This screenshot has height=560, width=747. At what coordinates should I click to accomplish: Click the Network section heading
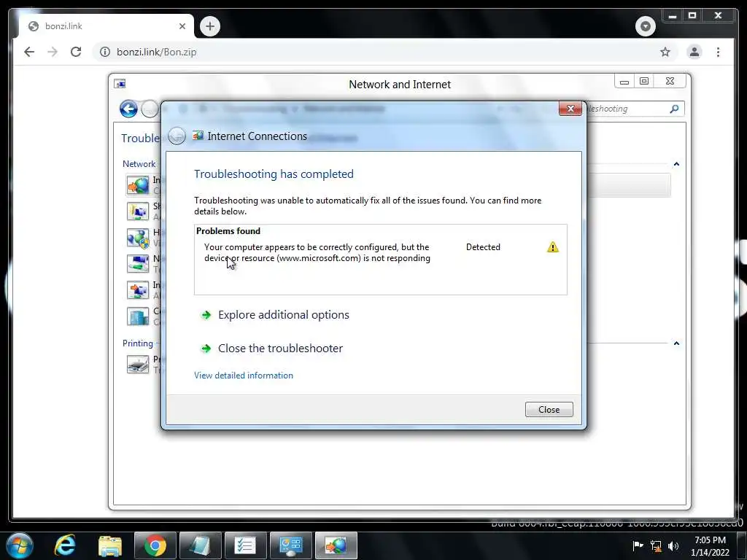139,164
